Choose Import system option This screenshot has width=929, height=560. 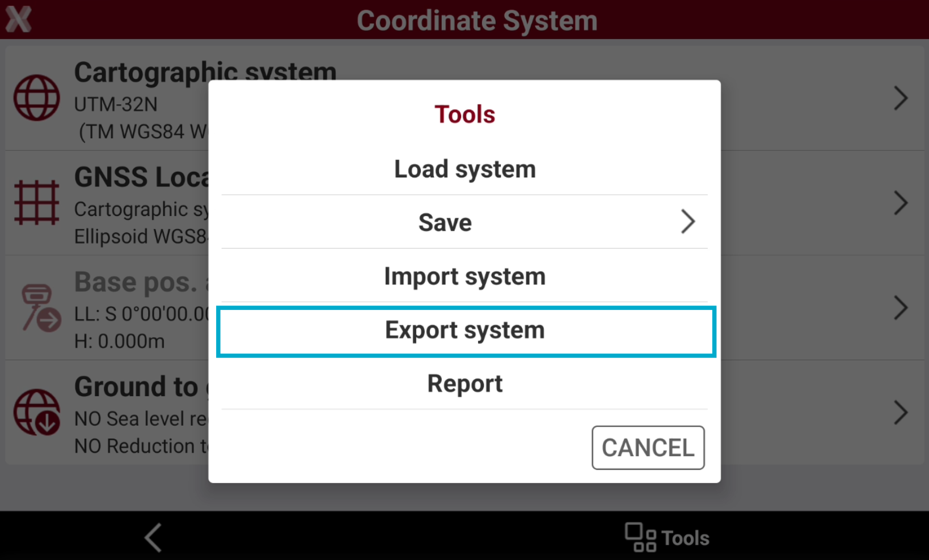(464, 276)
